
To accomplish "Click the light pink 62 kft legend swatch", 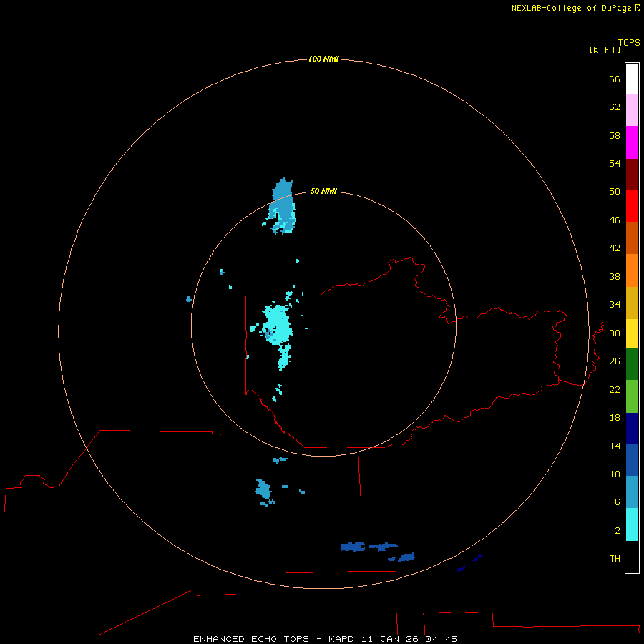I will coord(632,110).
